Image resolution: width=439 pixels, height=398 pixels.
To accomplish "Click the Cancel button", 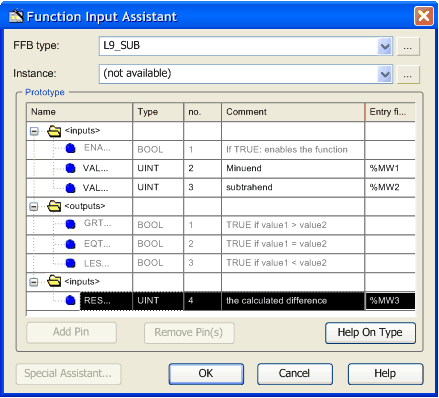I will coord(295,374).
